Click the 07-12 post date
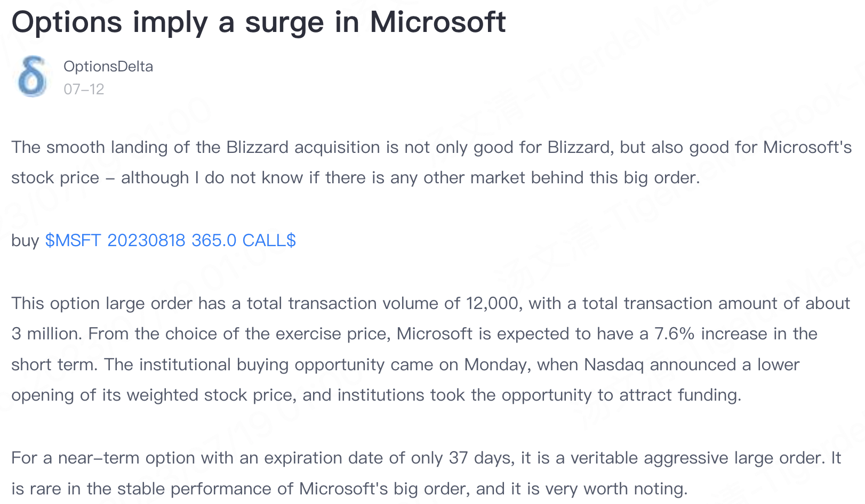The image size is (865, 504). click(x=84, y=89)
